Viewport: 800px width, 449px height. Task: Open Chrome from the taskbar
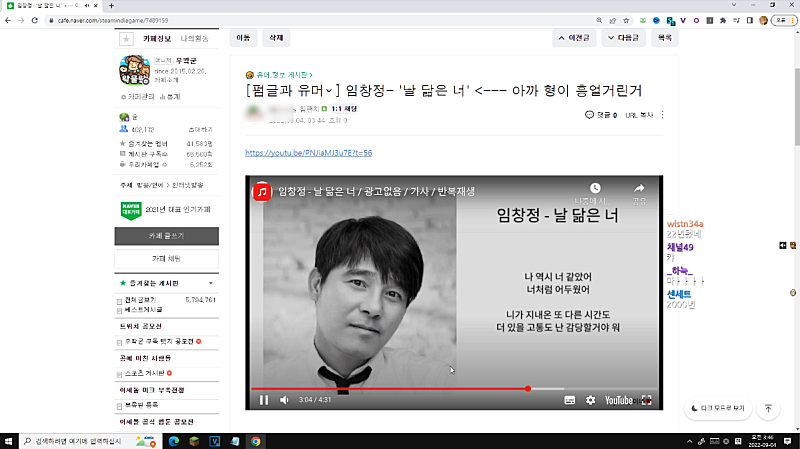(x=256, y=441)
